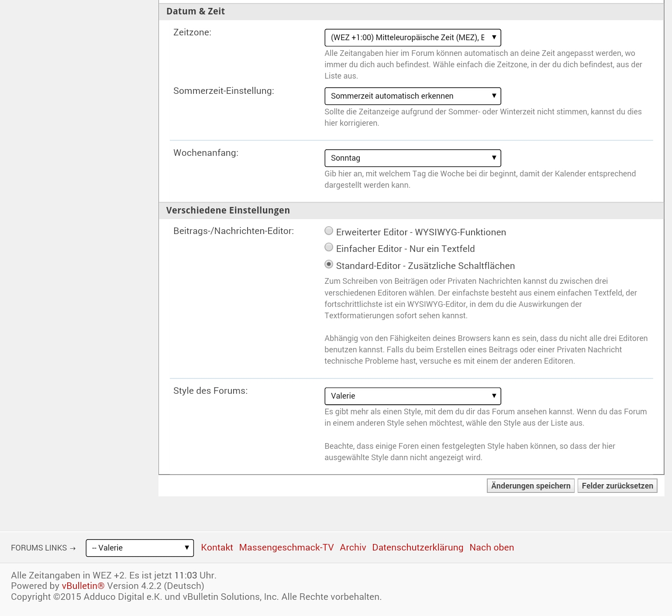Open the Wochenanfang dropdown showing Sonntag
The width and height of the screenshot is (672, 616).
(x=413, y=158)
